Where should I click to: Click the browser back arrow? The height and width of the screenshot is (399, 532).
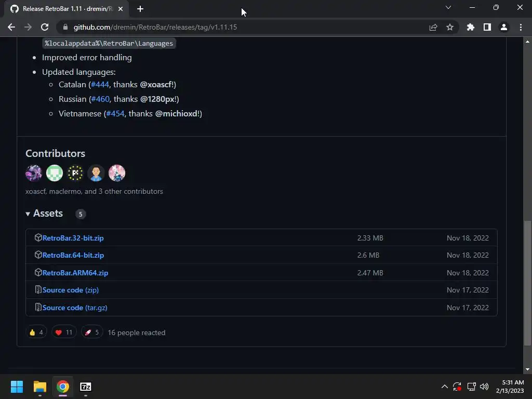[x=11, y=27]
